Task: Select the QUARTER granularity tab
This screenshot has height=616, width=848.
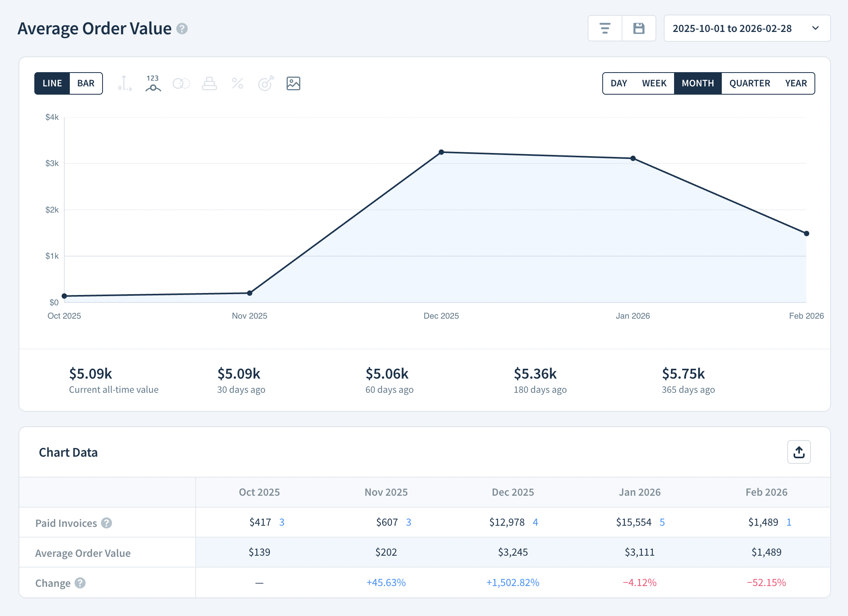Action: coord(749,83)
